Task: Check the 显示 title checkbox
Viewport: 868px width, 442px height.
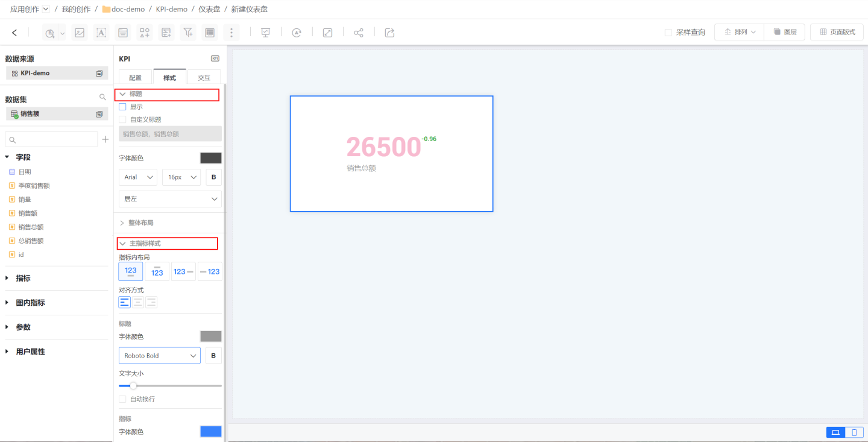Action: tap(122, 107)
